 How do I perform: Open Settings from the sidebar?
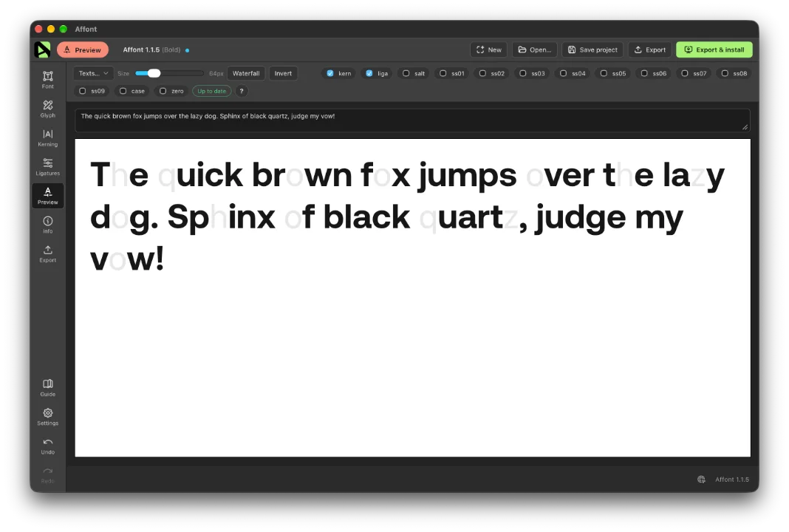pyautogui.click(x=48, y=417)
